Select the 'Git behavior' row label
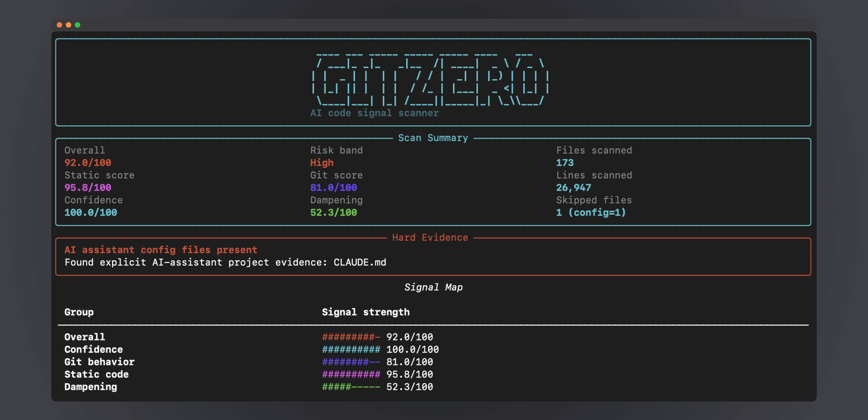Viewport: 868px width, 420px height. [x=99, y=362]
